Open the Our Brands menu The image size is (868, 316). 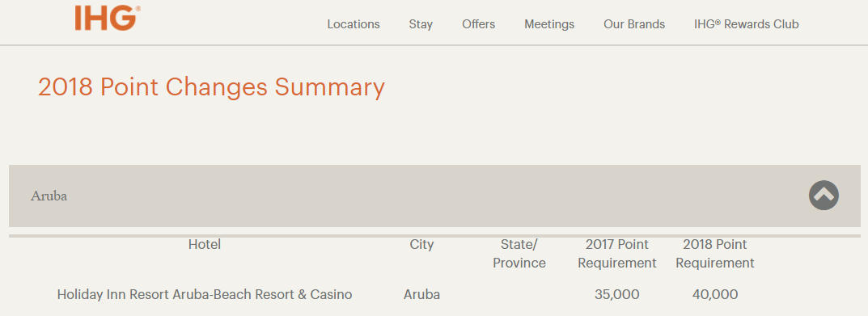click(x=634, y=24)
